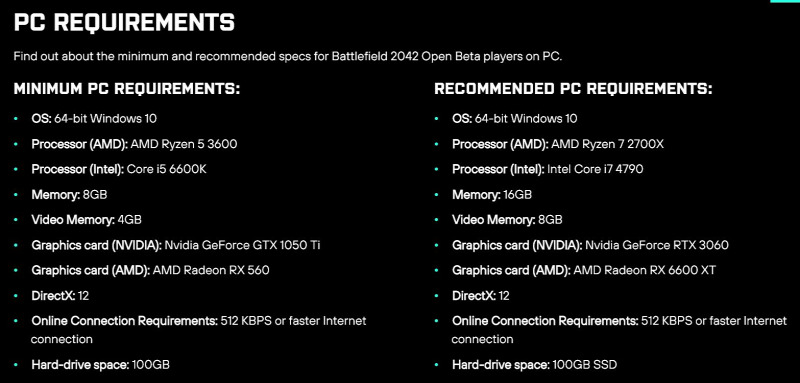The image size is (800, 383).
Task: Click the RECOMMENDED PC REQUIREMENTS heading
Action: point(573,89)
